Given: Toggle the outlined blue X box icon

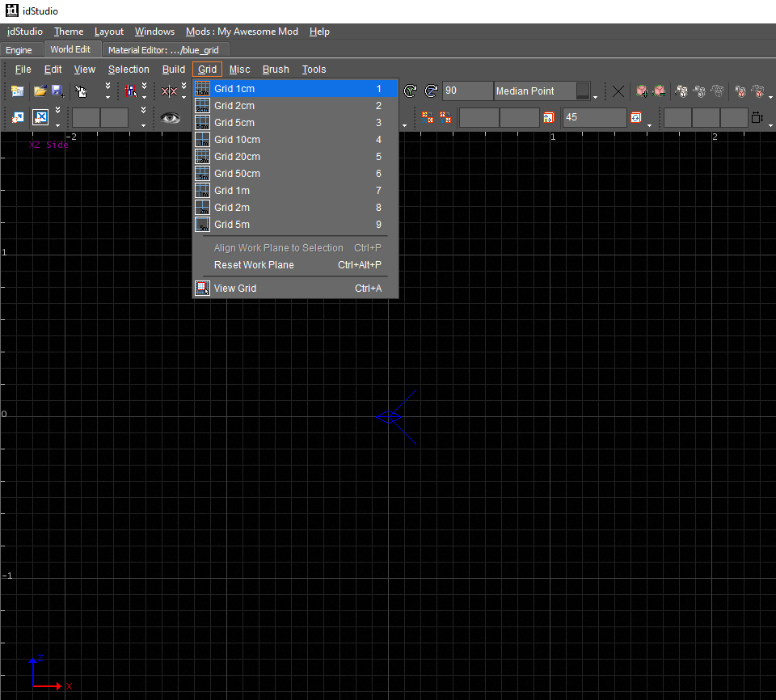Looking at the screenshot, I should coord(40,117).
